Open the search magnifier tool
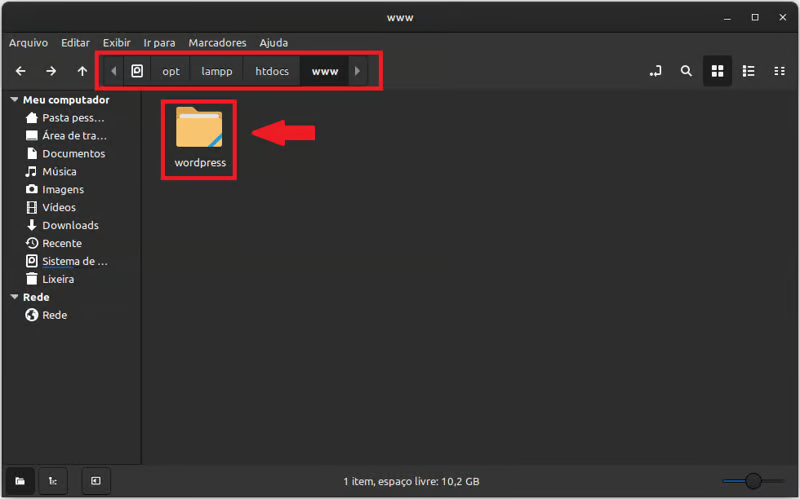 (x=686, y=71)
